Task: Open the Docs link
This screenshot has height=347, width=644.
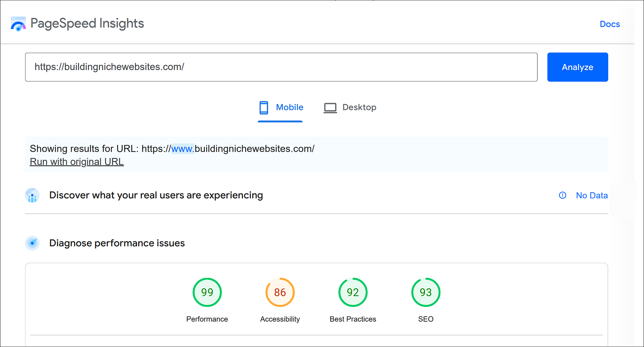Action: (x=610, y=24)
